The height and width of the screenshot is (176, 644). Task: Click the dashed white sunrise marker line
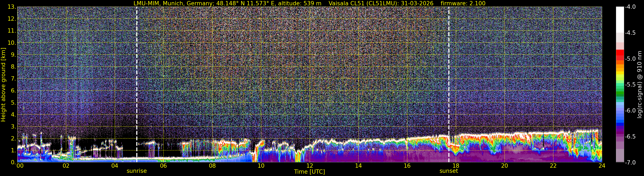[x=137, y=85]
